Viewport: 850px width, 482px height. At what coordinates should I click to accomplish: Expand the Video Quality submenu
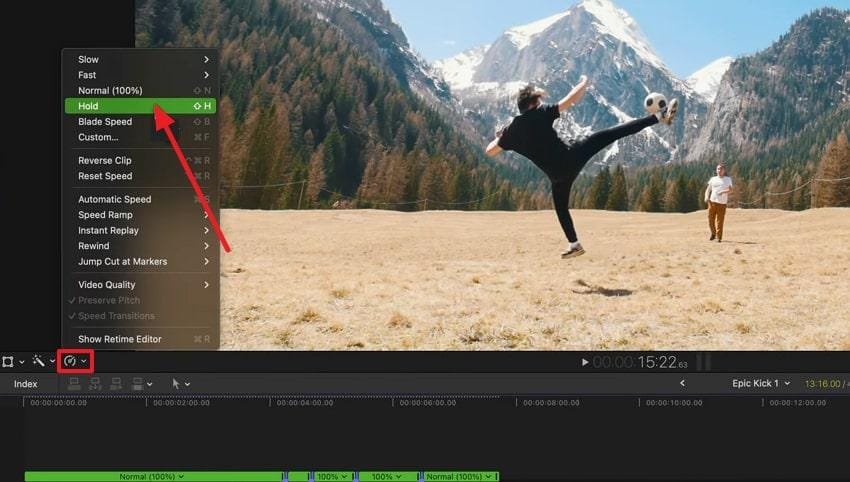141,285
